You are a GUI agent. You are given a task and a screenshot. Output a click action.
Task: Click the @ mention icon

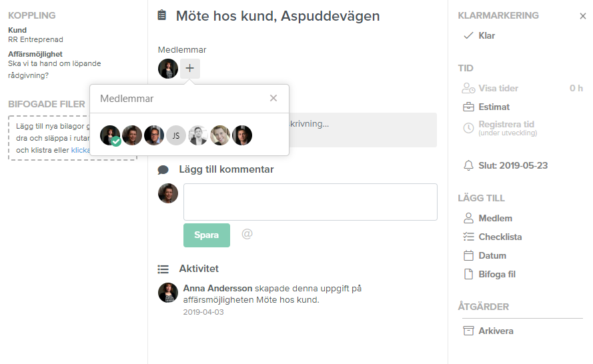(247, 234)
